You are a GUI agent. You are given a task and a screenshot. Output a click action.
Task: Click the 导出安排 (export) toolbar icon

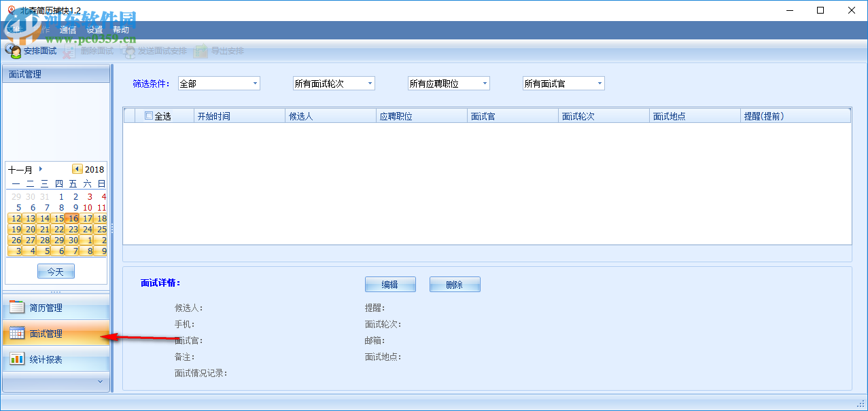click(x=200, y=50)
